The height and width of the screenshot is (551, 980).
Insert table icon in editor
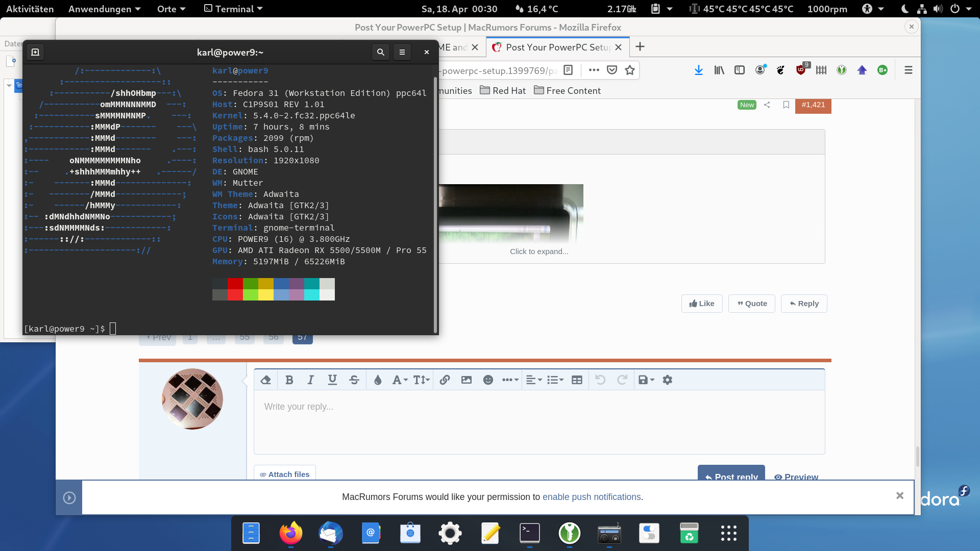[577, 380]
